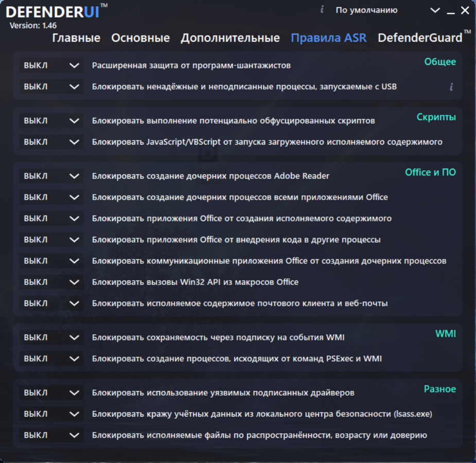Viewport: 476px width, 463px height.
Task: Open dropdown for email client executable content
Action: pos(51,304)
